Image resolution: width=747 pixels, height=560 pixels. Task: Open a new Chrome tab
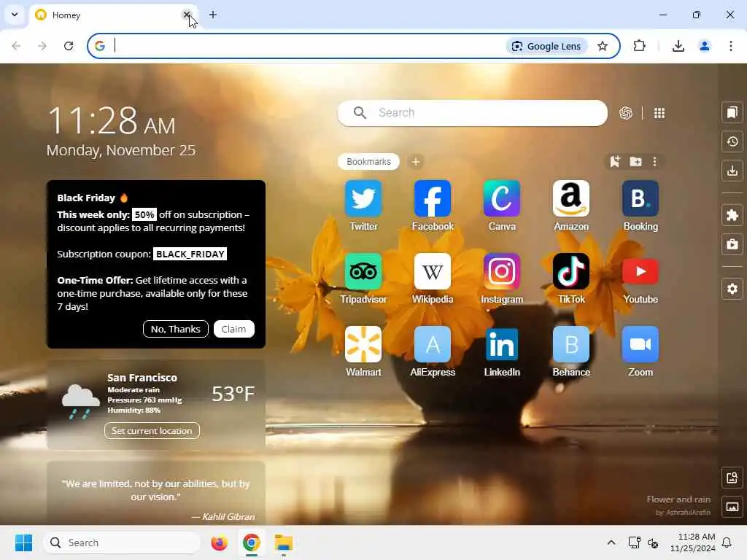point(213,15)
